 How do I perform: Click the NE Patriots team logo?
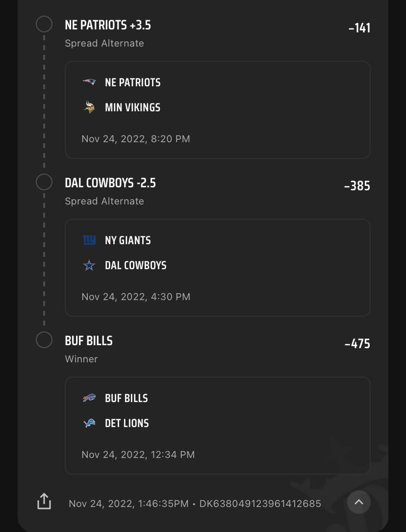[x=90, y=82]
